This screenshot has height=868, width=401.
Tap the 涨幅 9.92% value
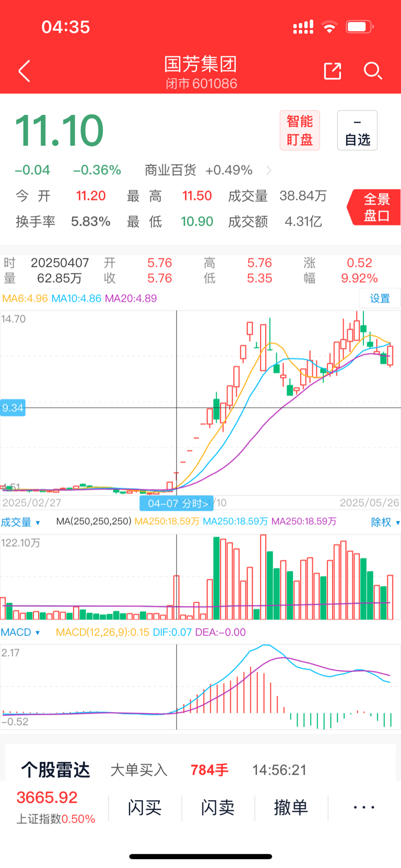coord(359,278)
